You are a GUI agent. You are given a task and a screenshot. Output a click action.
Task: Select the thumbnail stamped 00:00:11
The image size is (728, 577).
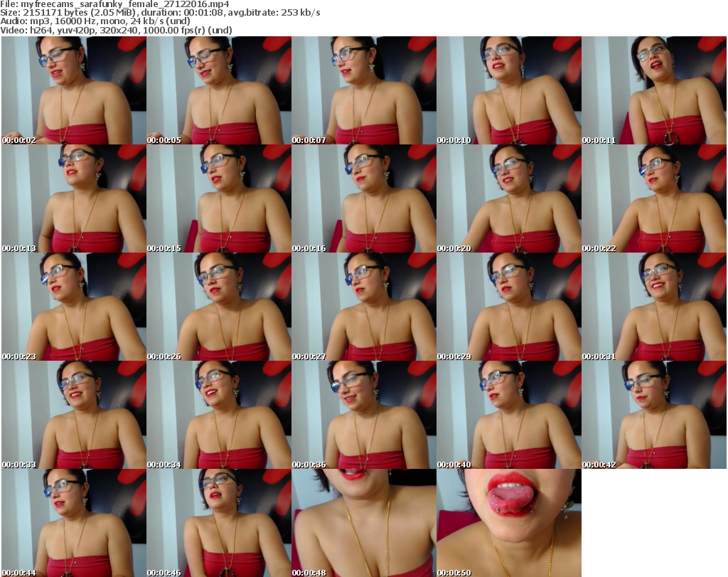654,90
